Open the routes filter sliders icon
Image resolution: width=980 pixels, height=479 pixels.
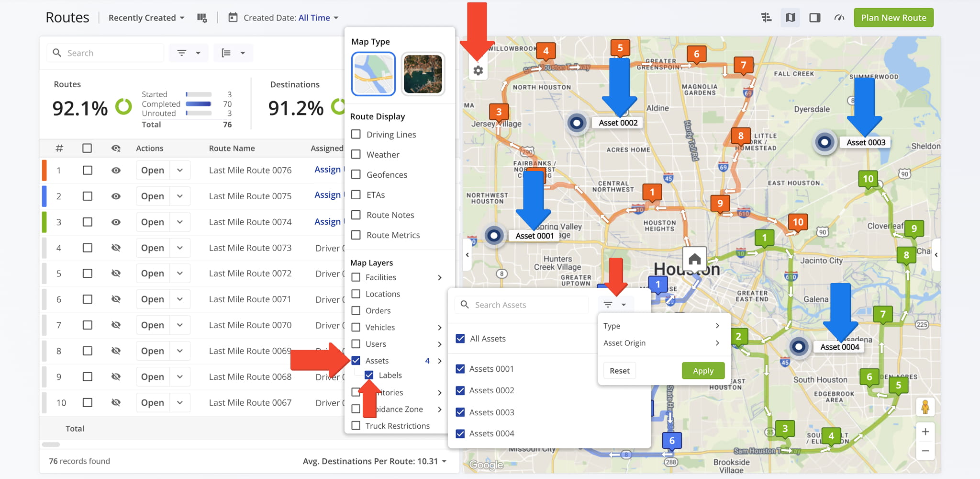pos(766,18)
